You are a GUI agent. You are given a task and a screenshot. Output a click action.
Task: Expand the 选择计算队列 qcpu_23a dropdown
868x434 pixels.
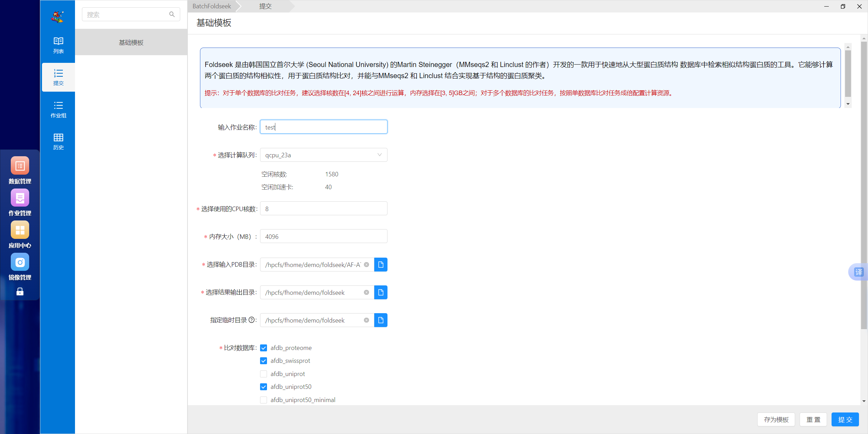[x=324, y=155]
